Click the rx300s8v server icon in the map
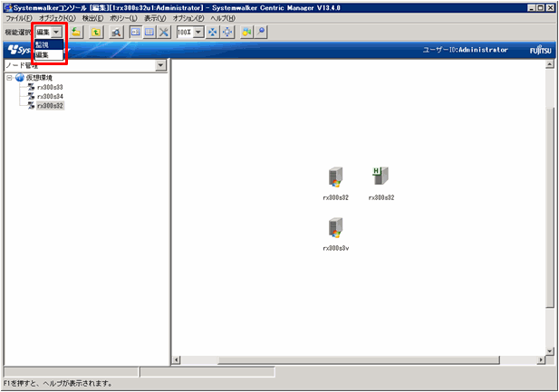This screenshot has width=559, height=392. click(x=335, y=227)
